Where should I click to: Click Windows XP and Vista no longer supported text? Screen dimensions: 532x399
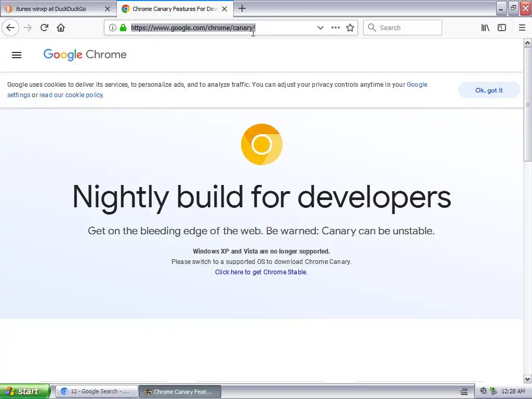261,251
